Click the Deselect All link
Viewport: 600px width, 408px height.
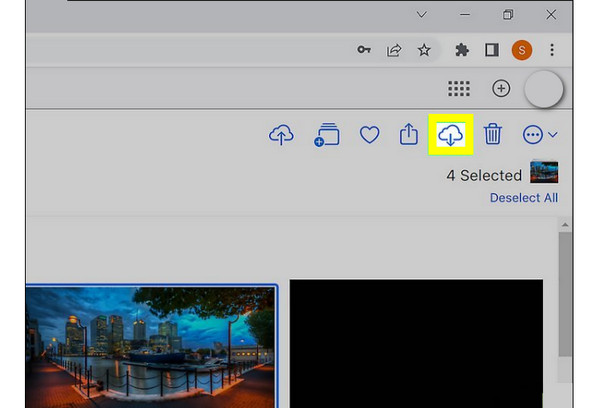[x=523, y=198]
